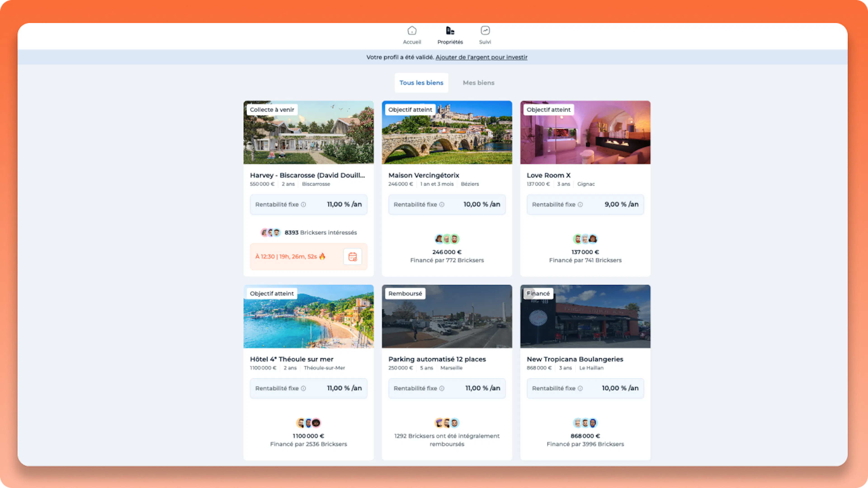Open the Accueil home icon
The image size is (868, 488).
pyautogui.click(x=412, y=31)
